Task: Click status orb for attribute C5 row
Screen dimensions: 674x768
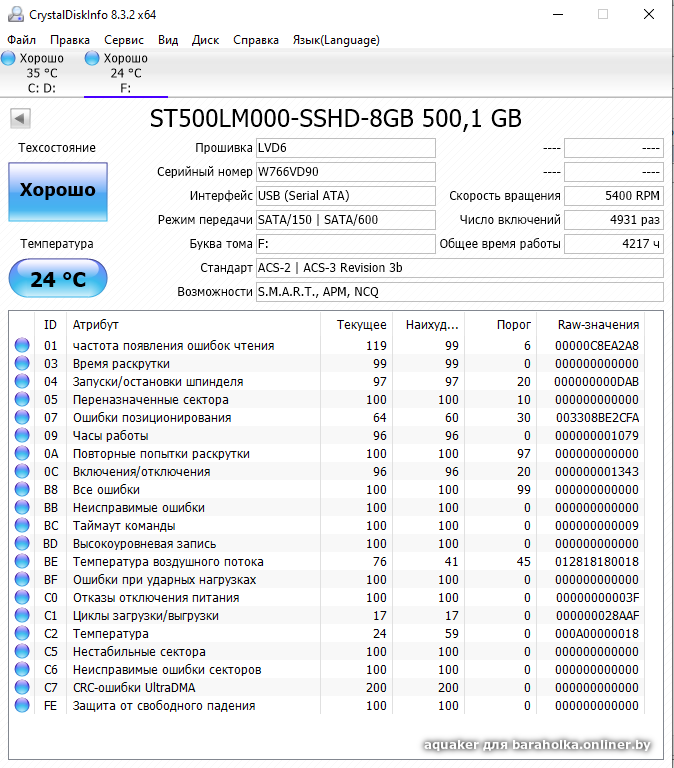Action: (22, 651)
